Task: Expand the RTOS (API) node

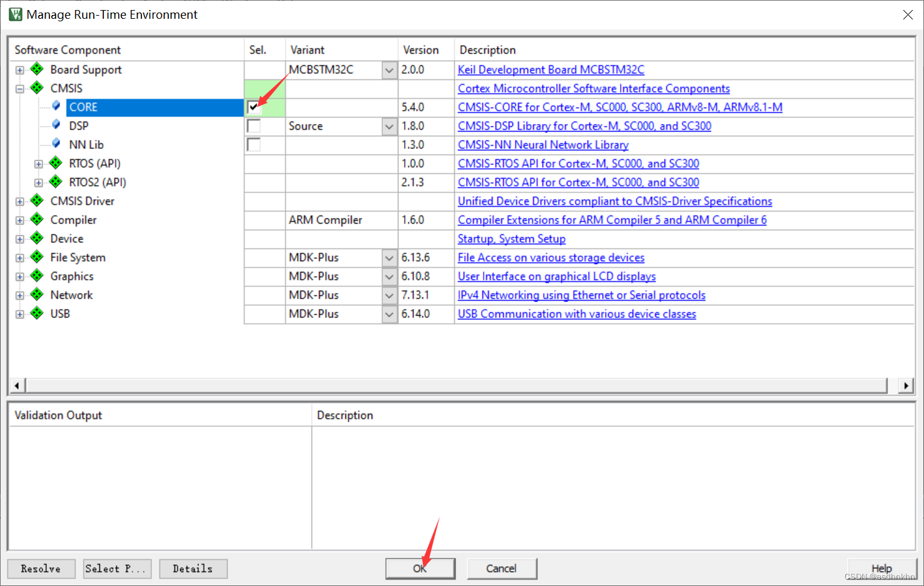Action: tap(39, 164)
